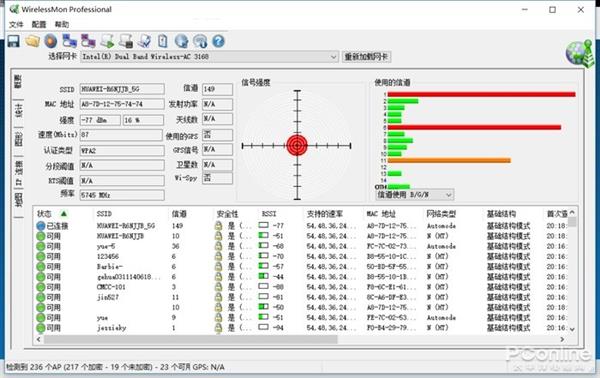Click the 认证类型 field showing WPA2

pyautogui.click(x=122, y=151)
